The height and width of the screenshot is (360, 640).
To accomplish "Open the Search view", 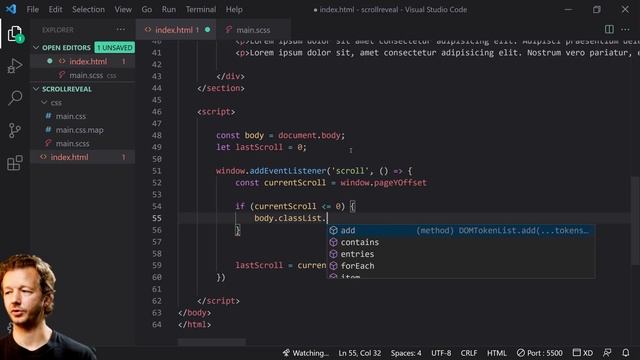I will (15, 98).
